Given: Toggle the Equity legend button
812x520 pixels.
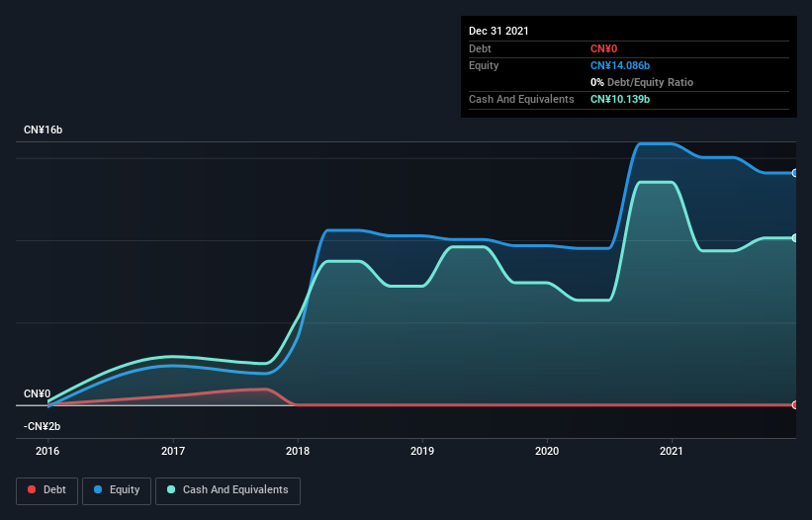Looking at the screenshot, I should 117,490.
